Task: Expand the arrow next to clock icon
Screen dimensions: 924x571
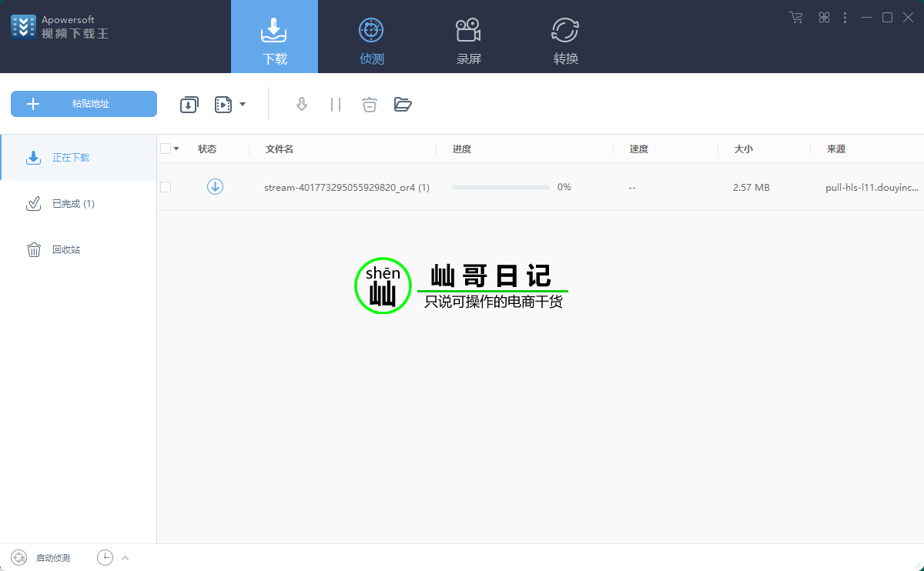Action: coord(125,558)
